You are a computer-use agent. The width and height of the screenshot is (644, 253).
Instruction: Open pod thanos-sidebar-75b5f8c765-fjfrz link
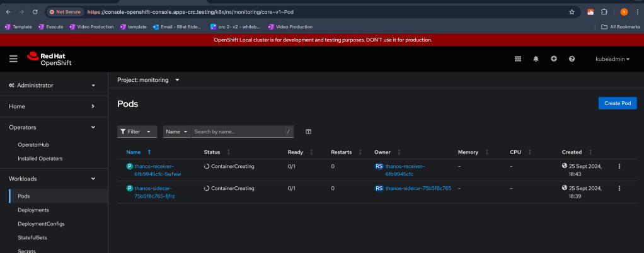click(x=155, y=193)
